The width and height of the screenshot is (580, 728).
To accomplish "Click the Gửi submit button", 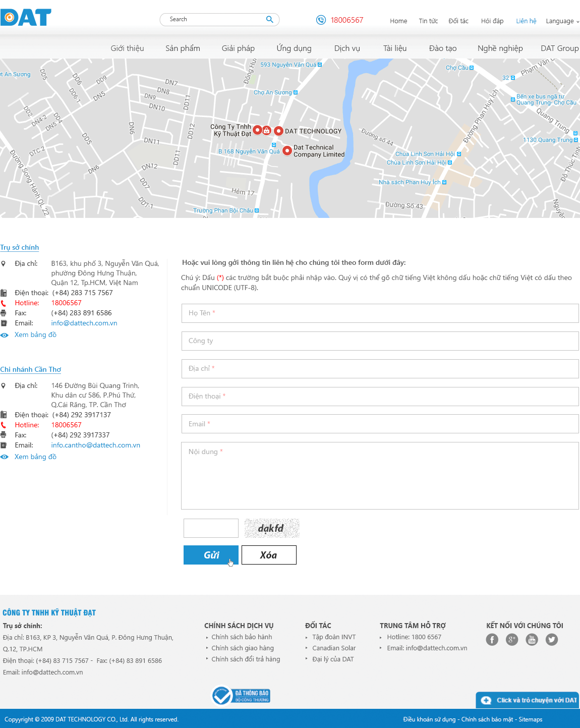I will (x=211, y=555).
